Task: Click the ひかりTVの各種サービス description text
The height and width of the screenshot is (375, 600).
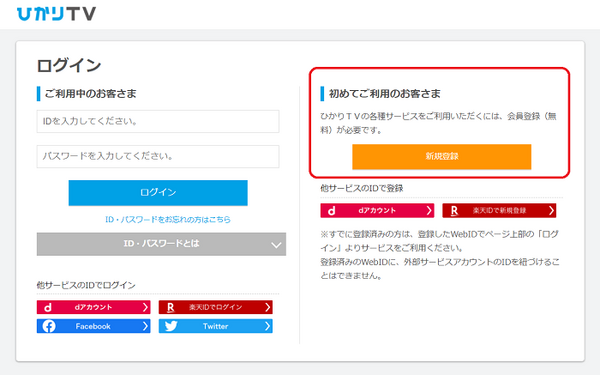Action: coord(439,123)
